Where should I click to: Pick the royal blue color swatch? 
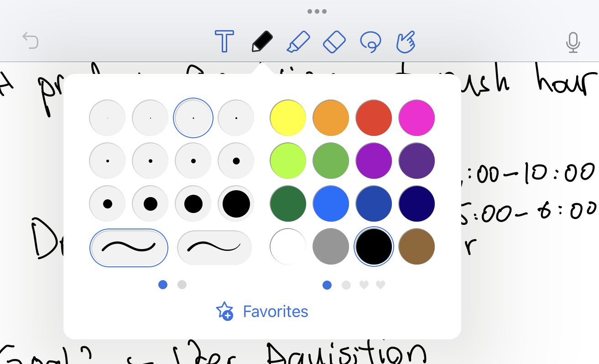coord(374,204)
